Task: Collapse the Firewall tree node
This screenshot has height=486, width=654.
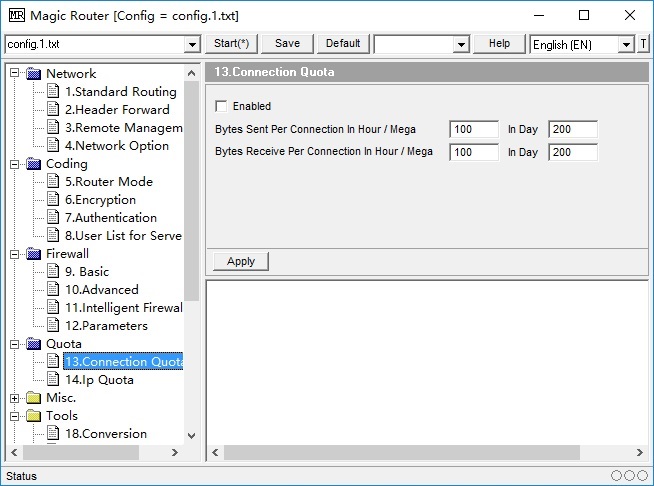Action: (15, 254)
